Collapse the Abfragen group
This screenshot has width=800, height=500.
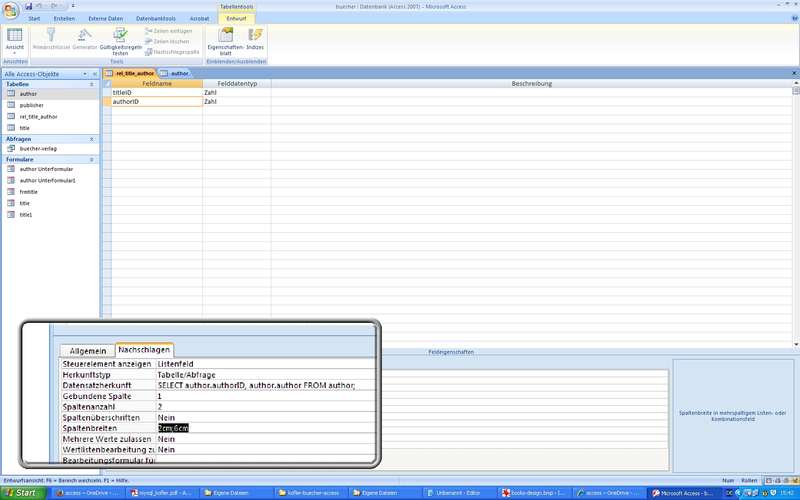[x=94, y=139]
